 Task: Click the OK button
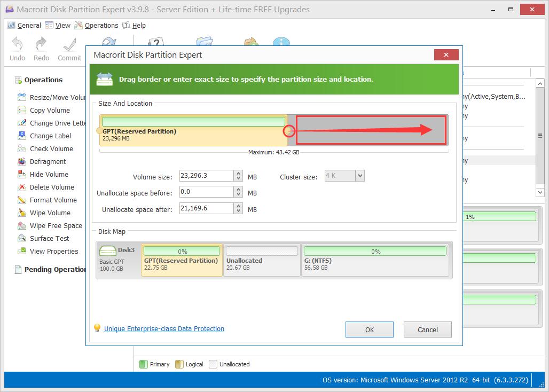[369, 329]
